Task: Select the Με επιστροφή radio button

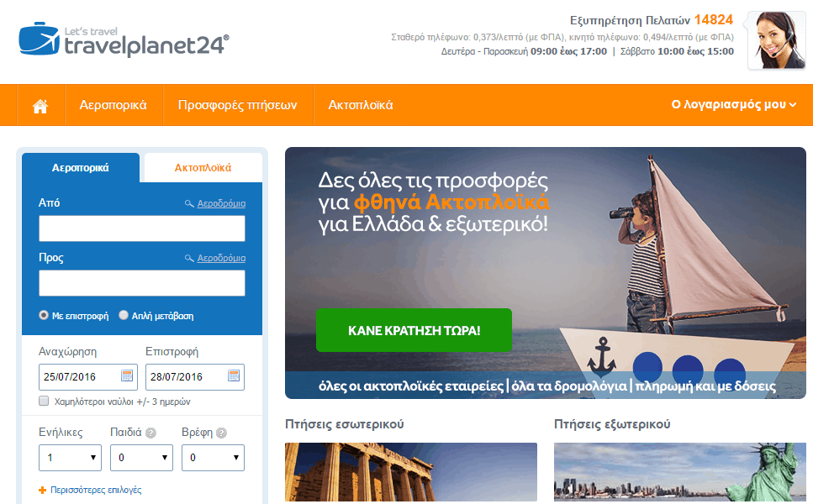Action: (x=44, y=315)
